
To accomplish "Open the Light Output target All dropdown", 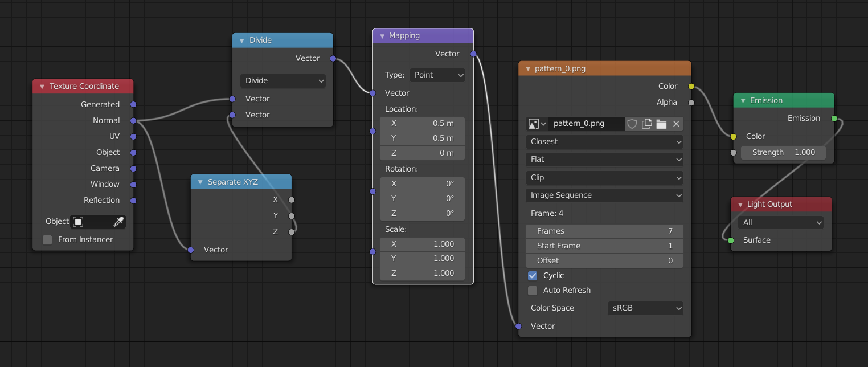I will [x=781, y=223].
